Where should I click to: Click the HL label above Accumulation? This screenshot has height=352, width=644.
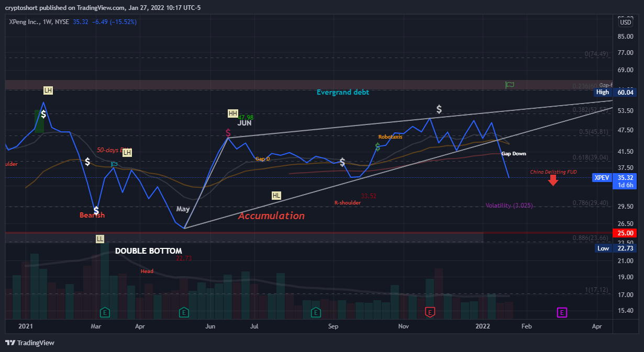coord(276,195)
